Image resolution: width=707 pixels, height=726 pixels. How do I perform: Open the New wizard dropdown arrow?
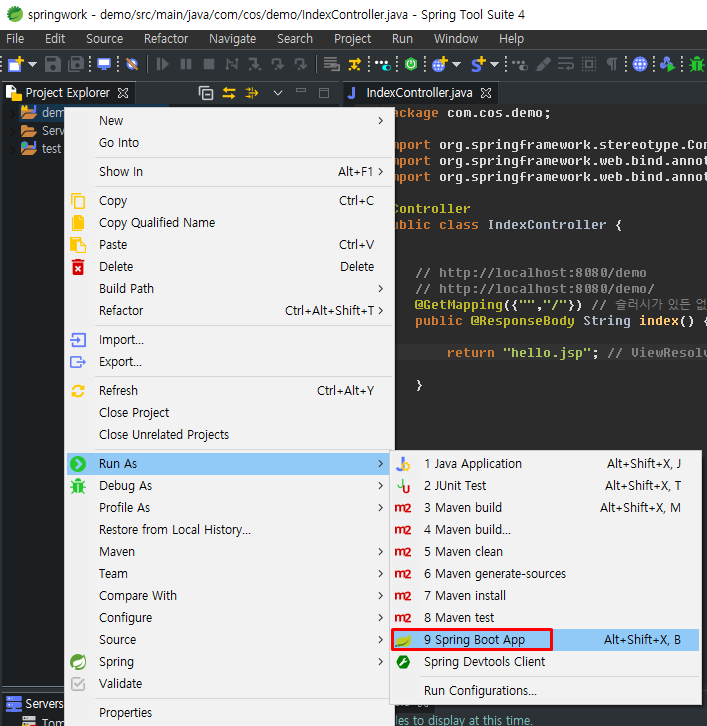32,64
